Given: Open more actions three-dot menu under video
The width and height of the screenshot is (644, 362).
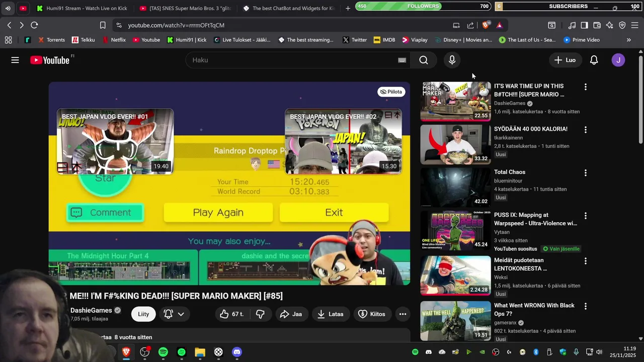Looking at the screenshot, I should tap(403, 314).
